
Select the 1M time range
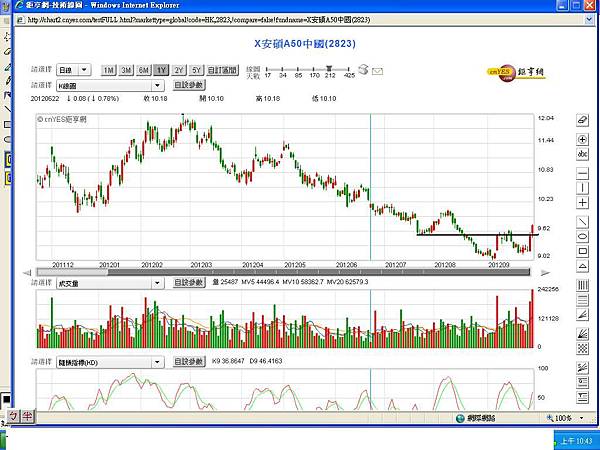(109, 70)
